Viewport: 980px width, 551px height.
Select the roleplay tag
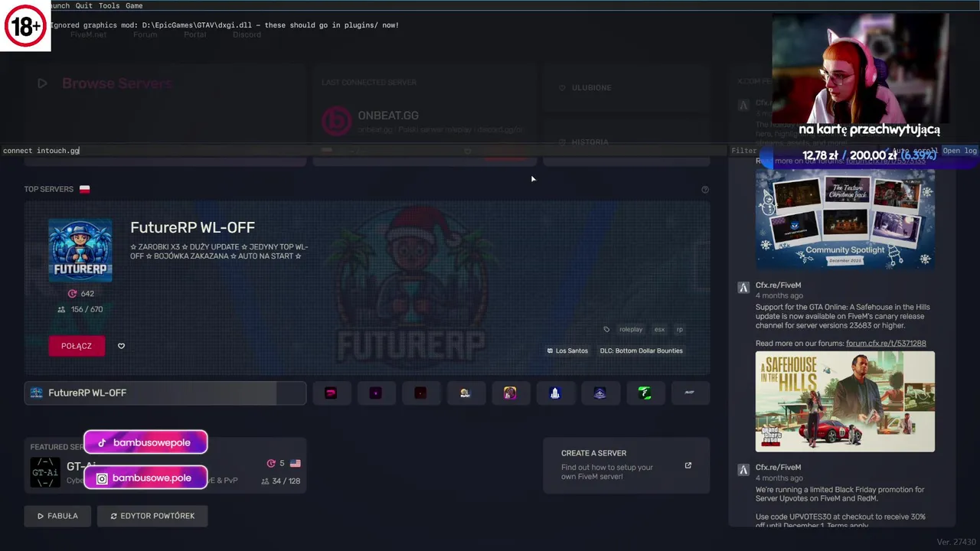(631, 330)
